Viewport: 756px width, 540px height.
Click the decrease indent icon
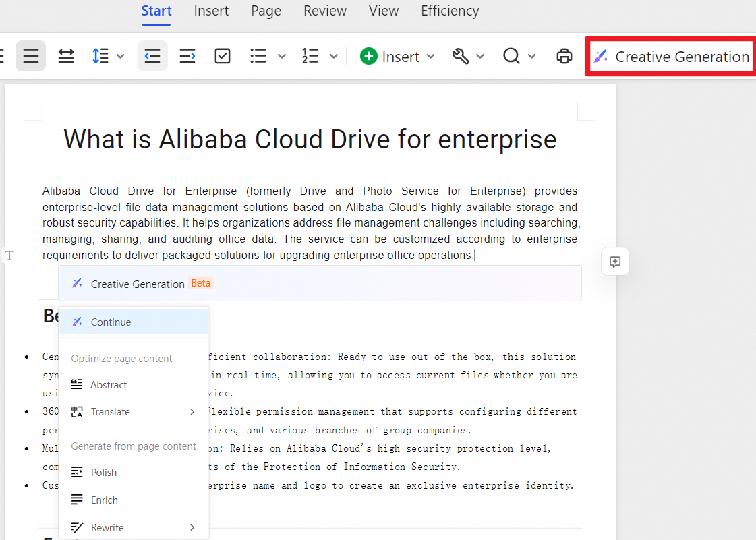tap(152, 57)
